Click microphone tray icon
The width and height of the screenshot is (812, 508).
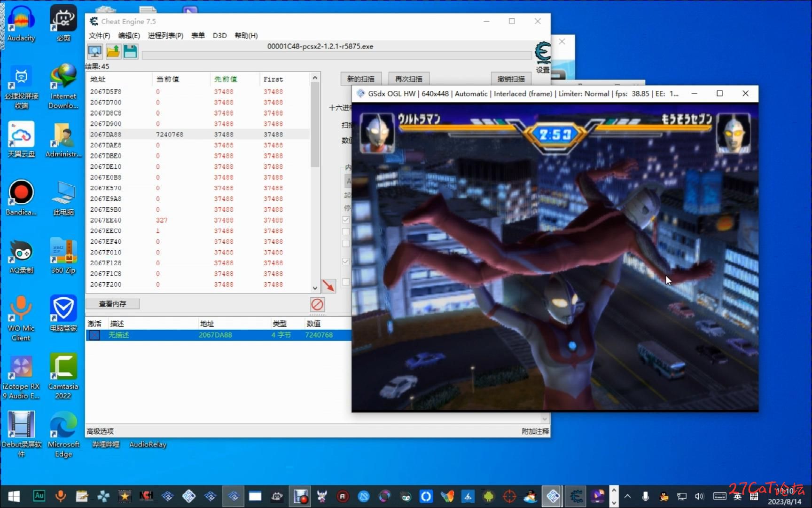(x=646, y=496)
